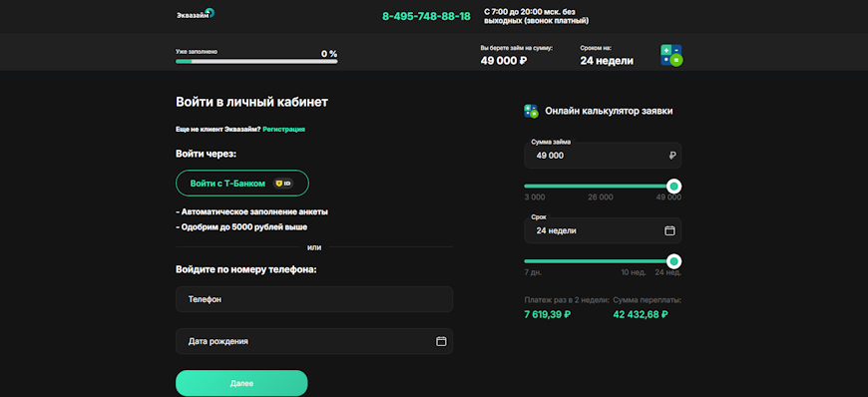The width and height of the screenshot is (868, 397).
Task: Click the Далее button
Action: pyautogui.click(x=241, y=383)
